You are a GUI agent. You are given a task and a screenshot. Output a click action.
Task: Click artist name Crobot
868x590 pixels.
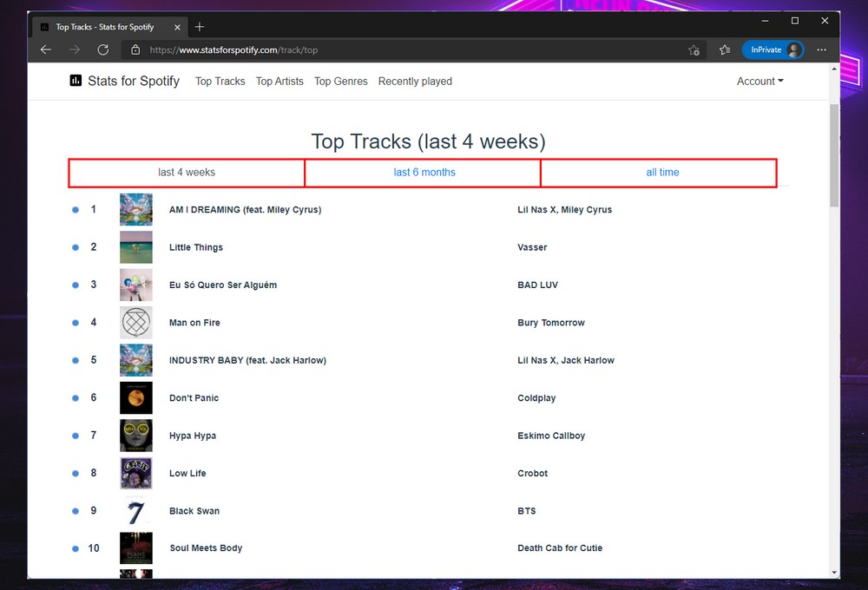(x=533, y=473)
